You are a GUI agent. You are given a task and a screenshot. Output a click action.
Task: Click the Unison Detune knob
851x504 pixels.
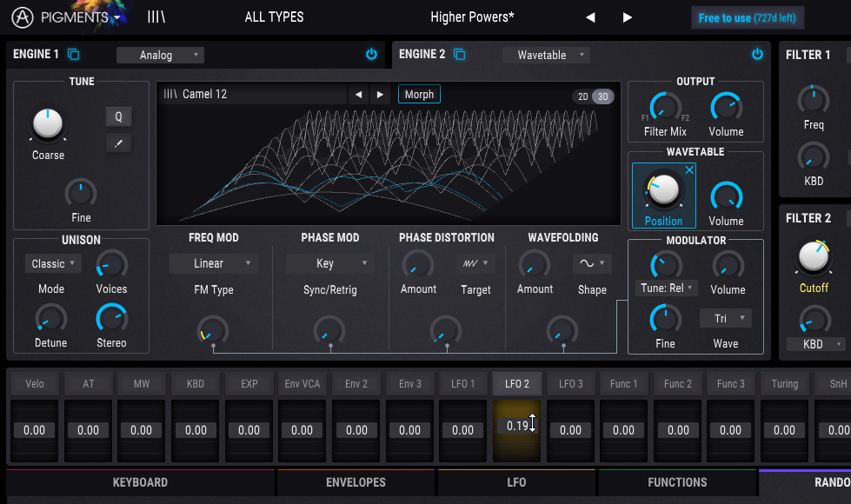point(51,318)
